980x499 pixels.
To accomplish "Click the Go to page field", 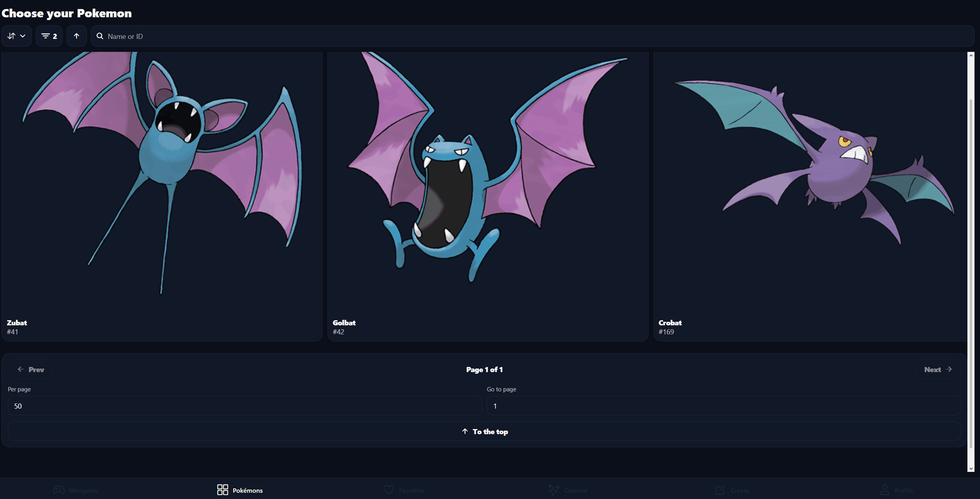I will [x=724, y=406].
